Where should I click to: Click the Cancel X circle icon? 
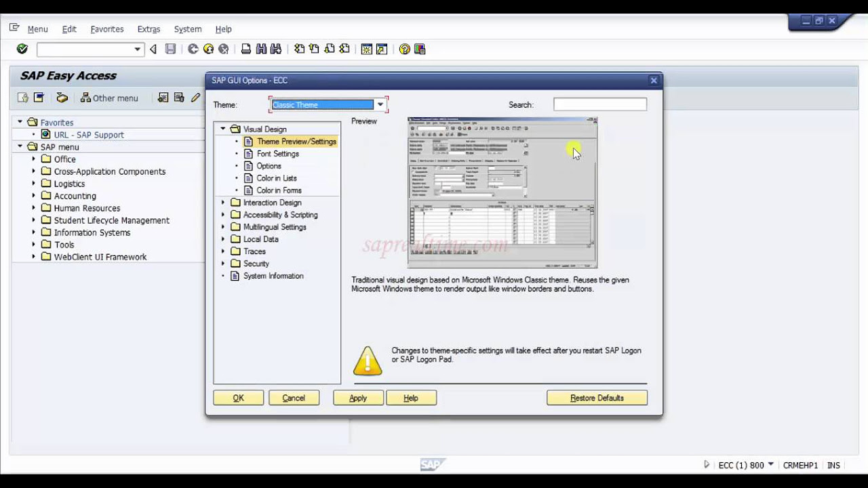[223, 49]
